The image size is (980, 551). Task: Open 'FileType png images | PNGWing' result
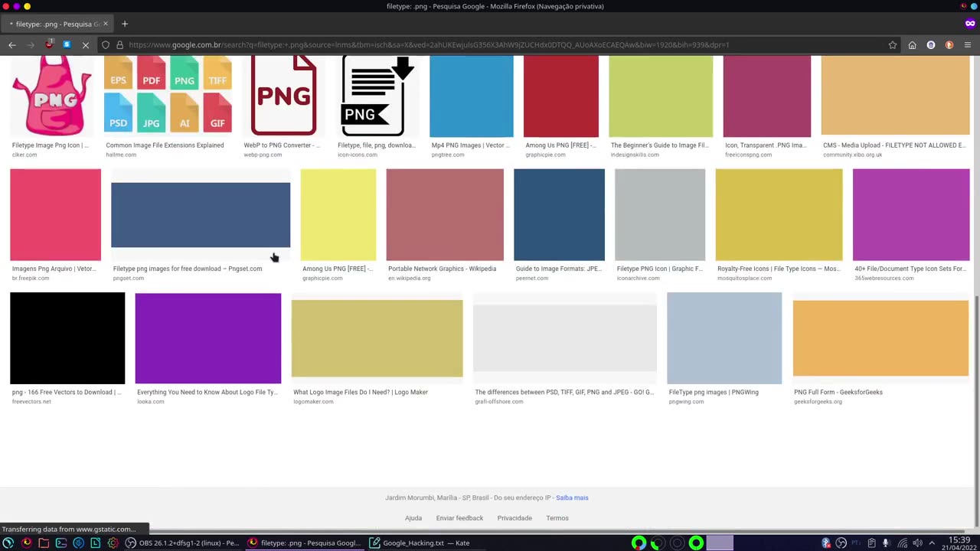point(714,392)
